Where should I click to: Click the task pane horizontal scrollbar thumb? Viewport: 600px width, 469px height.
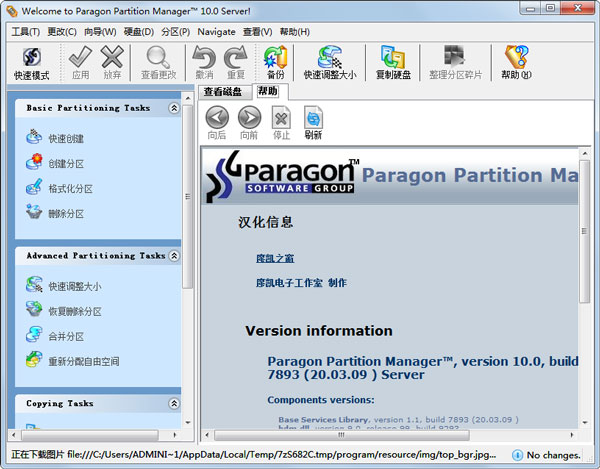(90, 435)
